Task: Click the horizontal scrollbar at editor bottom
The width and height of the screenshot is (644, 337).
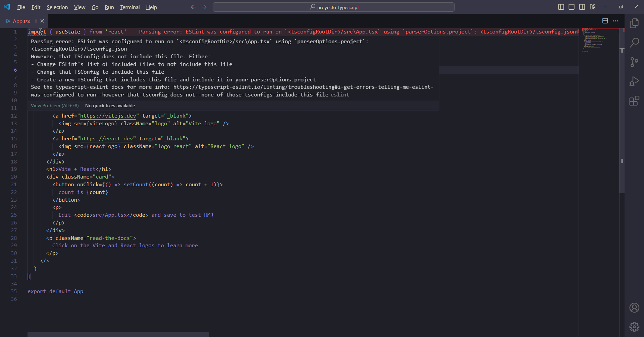Action: click(x=118, y=334)
